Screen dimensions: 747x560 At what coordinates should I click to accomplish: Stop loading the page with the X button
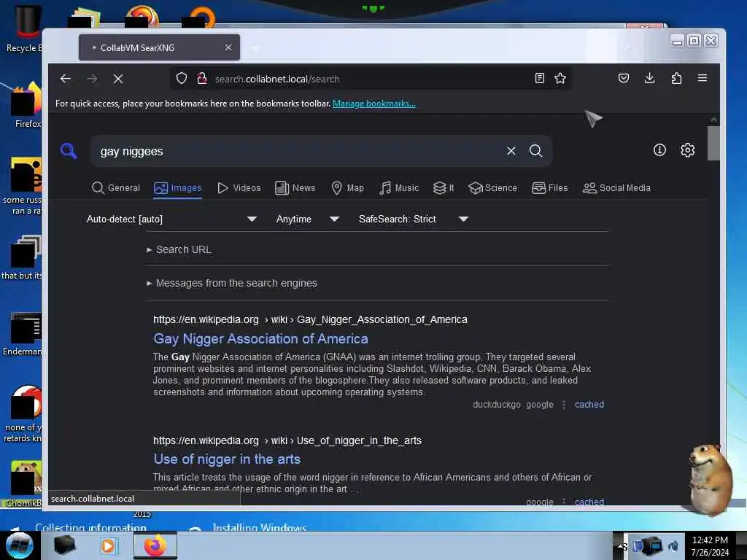pyautogui.click(x=118, y=79)
